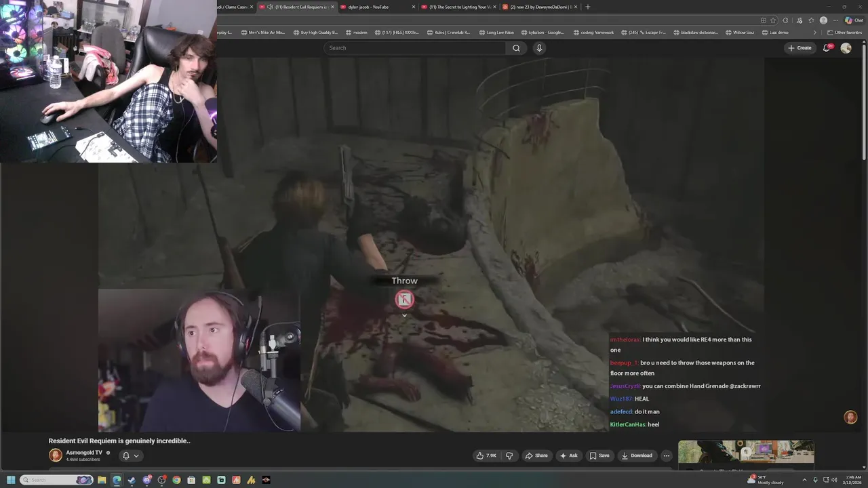Add this page to favorites with the star
This screenshot has width=868, height=488.
[773, 20]
